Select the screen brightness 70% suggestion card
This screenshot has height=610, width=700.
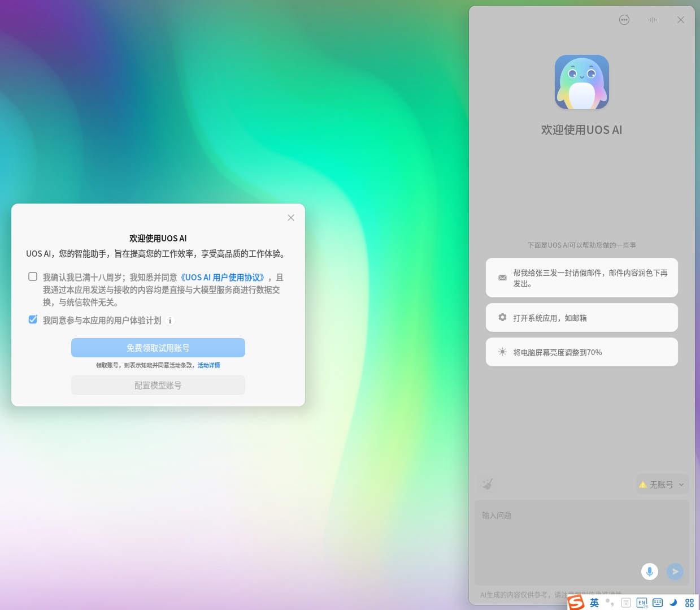coord(582,352)
